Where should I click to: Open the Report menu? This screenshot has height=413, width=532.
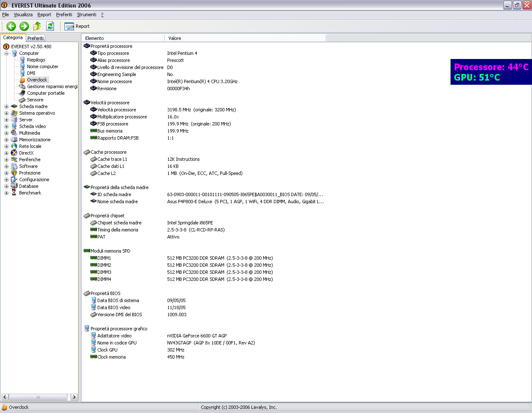[44, 15]
